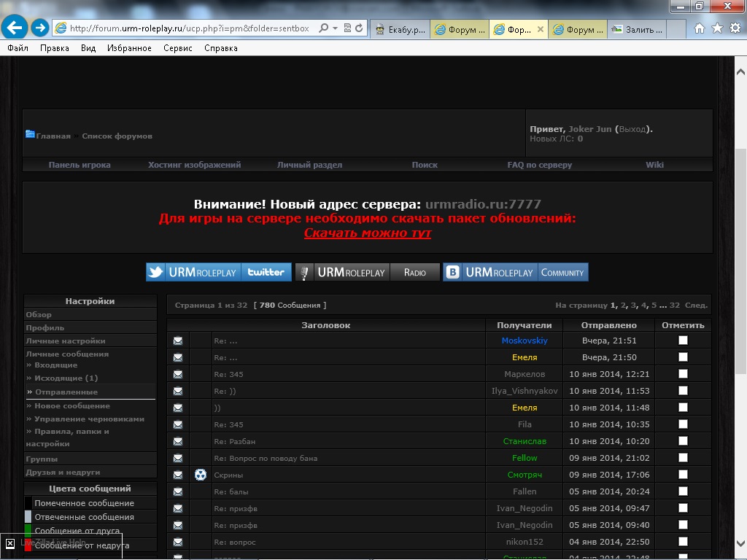
Task: Check the box for Fellow message
Action: tap(683, 458)
